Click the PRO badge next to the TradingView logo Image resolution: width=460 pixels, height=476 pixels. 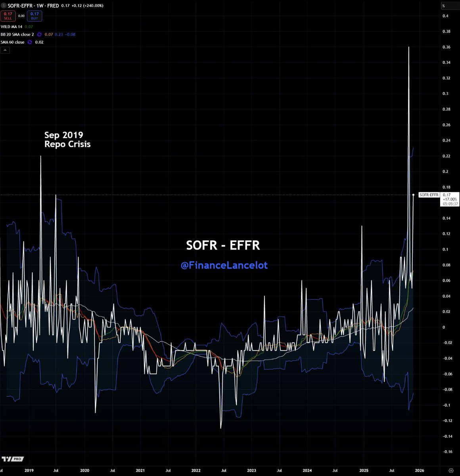coord(17,459)
